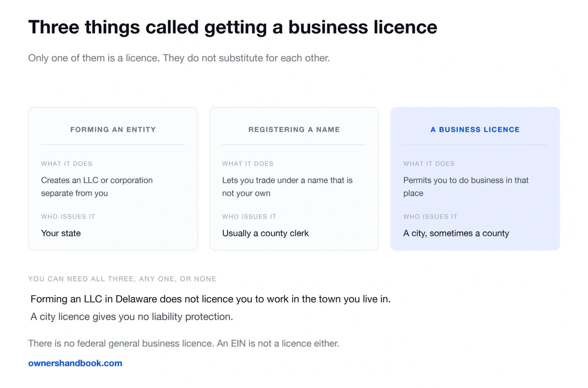Open the ownershandbook.com link
The height and width of the screenshot is (388, 588).
pyautogui.click(x=75, y=363)
